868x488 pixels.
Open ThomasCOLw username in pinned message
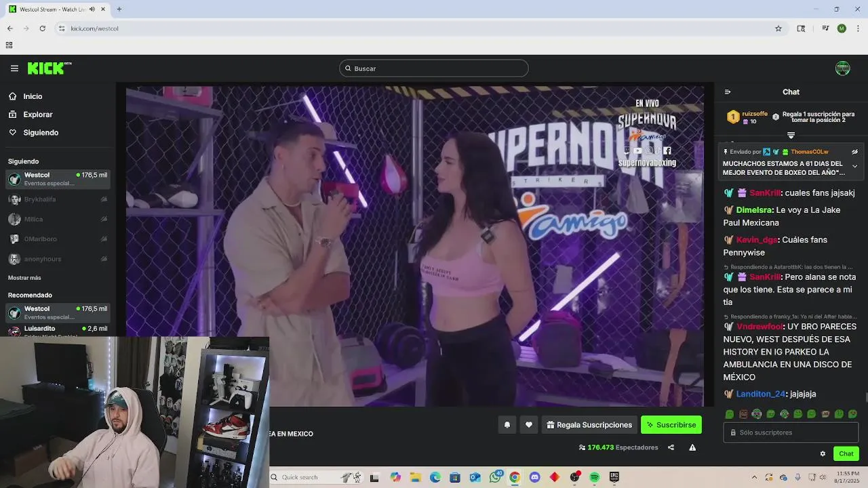[810, 152]
